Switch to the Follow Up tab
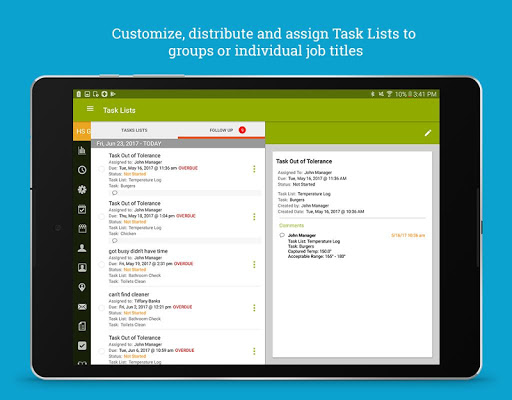Image resolution: width=512 pixels, height=400 pixels. pos(221,130)
